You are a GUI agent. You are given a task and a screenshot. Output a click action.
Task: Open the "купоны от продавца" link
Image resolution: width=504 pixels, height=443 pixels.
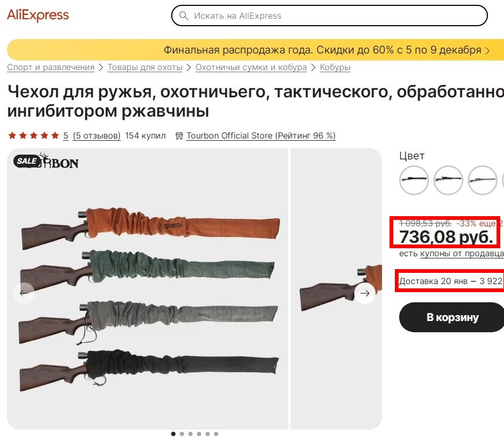click(x=462, y=253)
